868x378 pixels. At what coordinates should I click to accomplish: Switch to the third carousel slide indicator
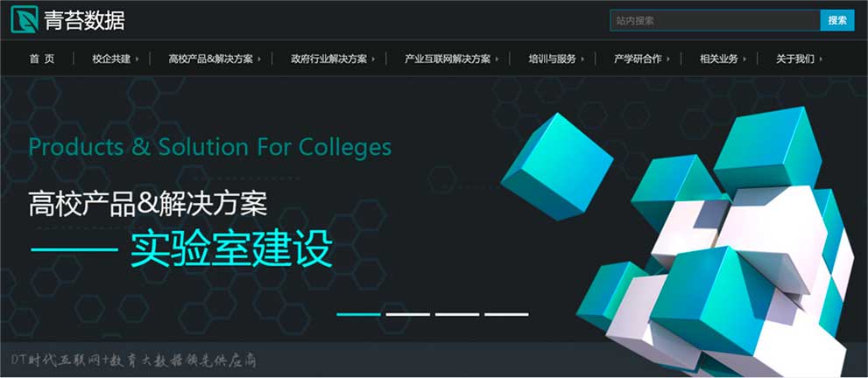(x=457, y=314)
